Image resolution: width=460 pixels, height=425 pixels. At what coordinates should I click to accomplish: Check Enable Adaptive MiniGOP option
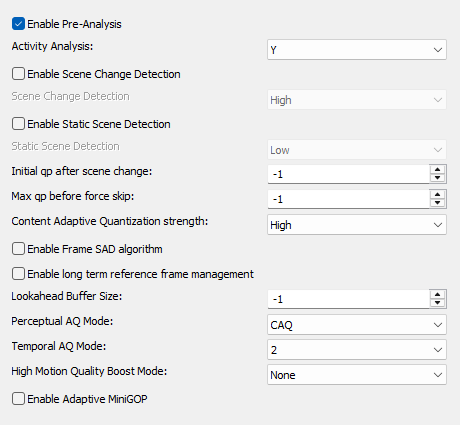click(x=18, y=399)
